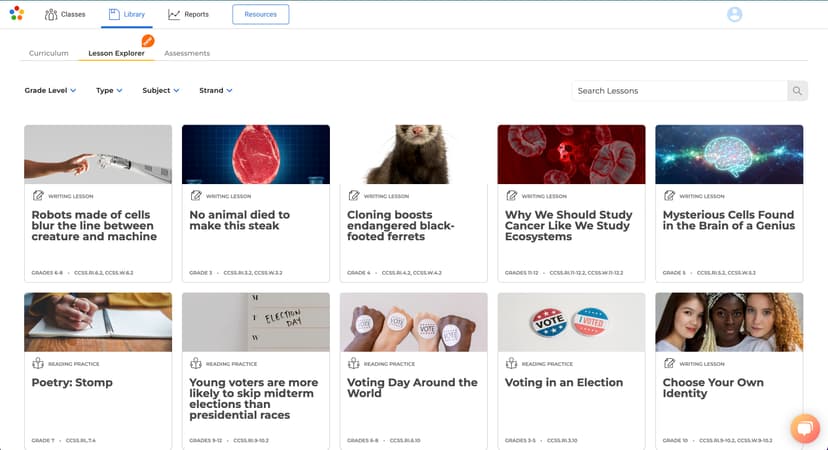Open the chat bubble widget
Viewport: 828px width, 450px height.
(805, 428)
